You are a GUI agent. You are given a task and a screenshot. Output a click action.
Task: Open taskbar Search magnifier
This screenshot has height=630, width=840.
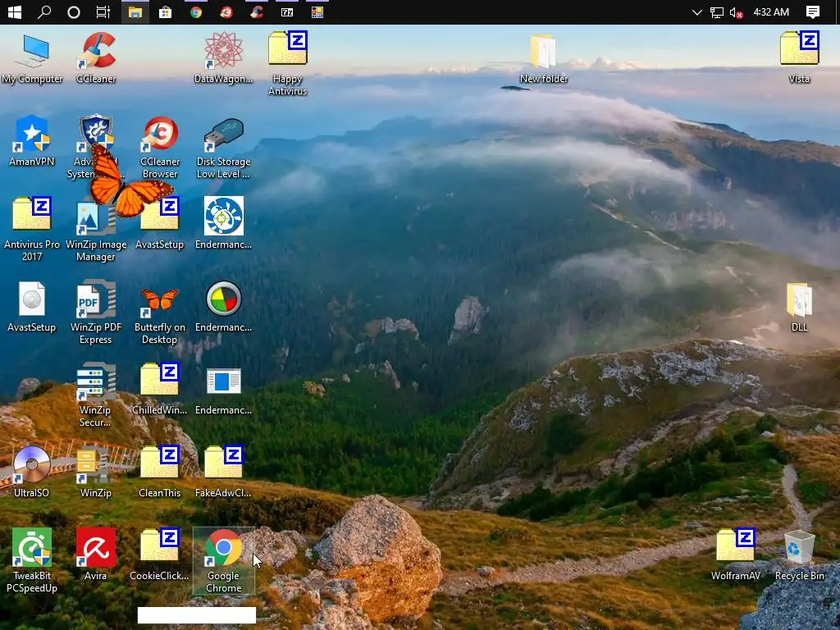point(44,11)
